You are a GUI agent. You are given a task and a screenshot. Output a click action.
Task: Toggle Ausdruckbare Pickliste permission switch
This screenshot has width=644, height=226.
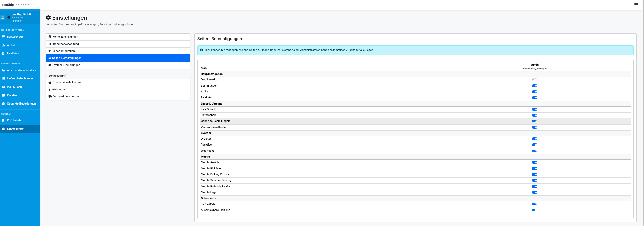pos(534,210)
